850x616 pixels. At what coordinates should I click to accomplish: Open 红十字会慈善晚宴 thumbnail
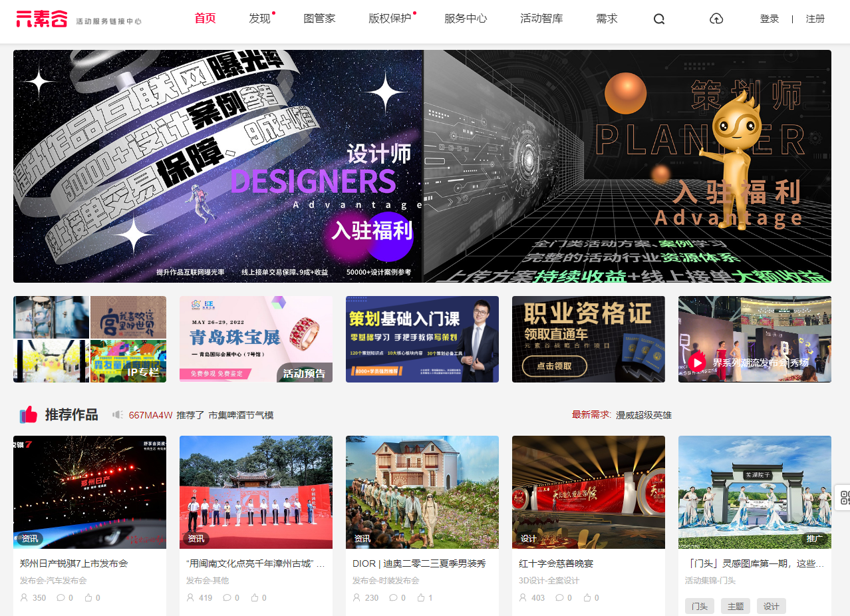tap(589, 492)
